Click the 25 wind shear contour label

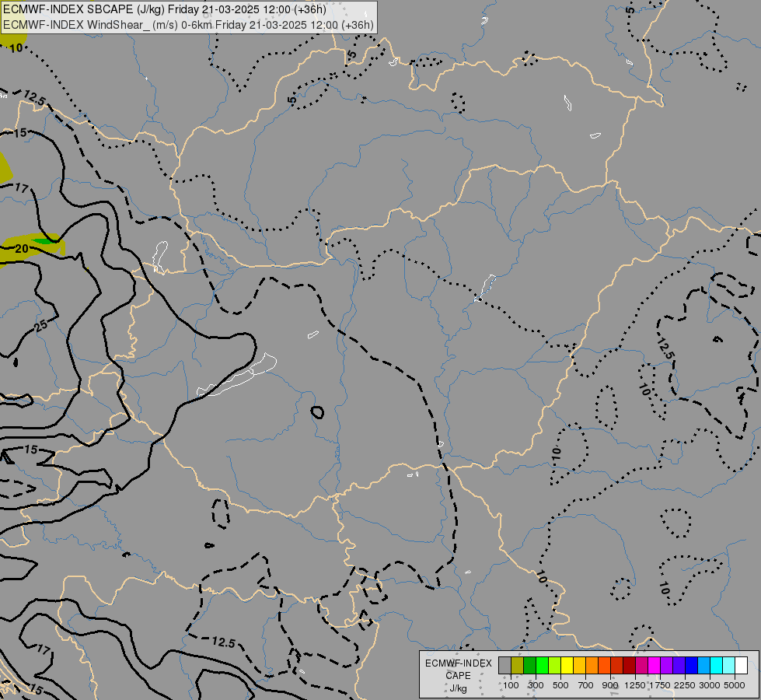(41, 325)
